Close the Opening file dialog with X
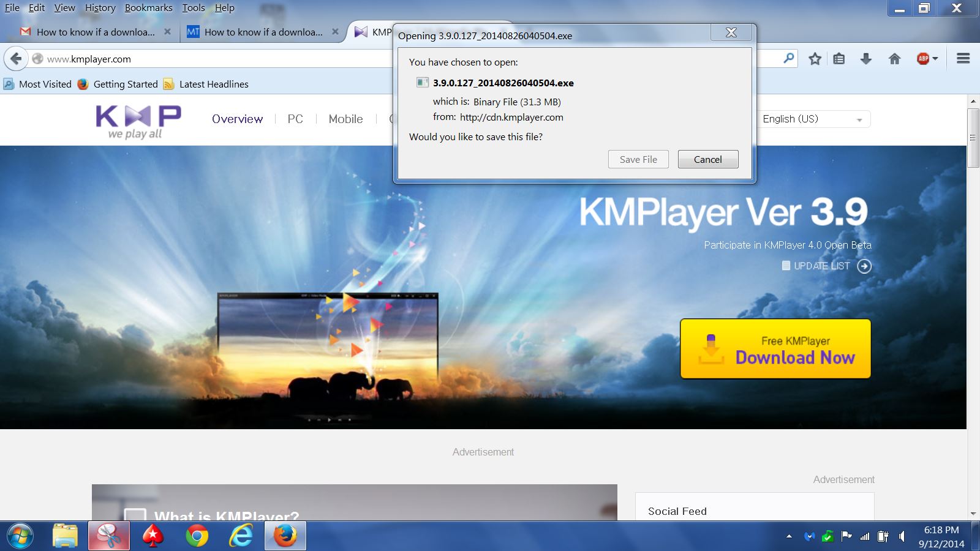Image resolution: width=980 pixels, height=551 pixels. [x=731, y=32]
